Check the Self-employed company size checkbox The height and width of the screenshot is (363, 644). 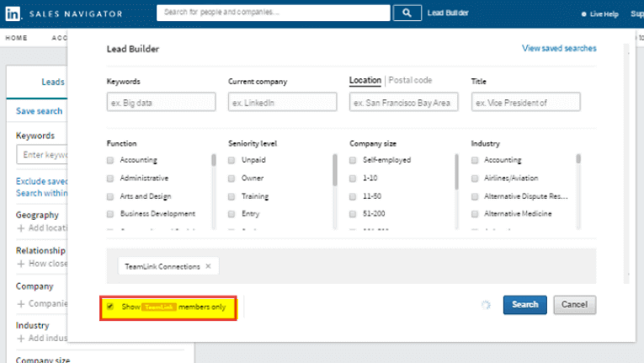pos(353,160)
